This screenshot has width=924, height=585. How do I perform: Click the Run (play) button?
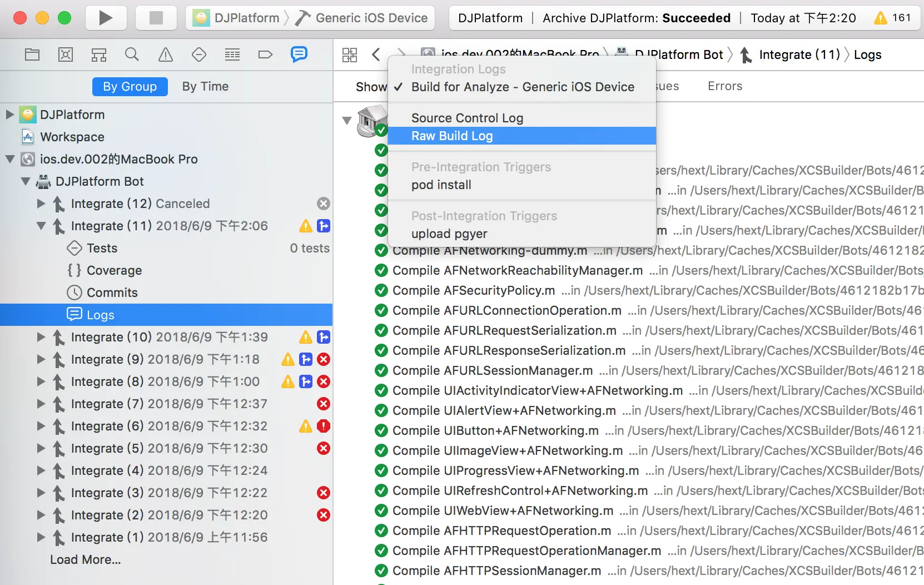point(106,18)
